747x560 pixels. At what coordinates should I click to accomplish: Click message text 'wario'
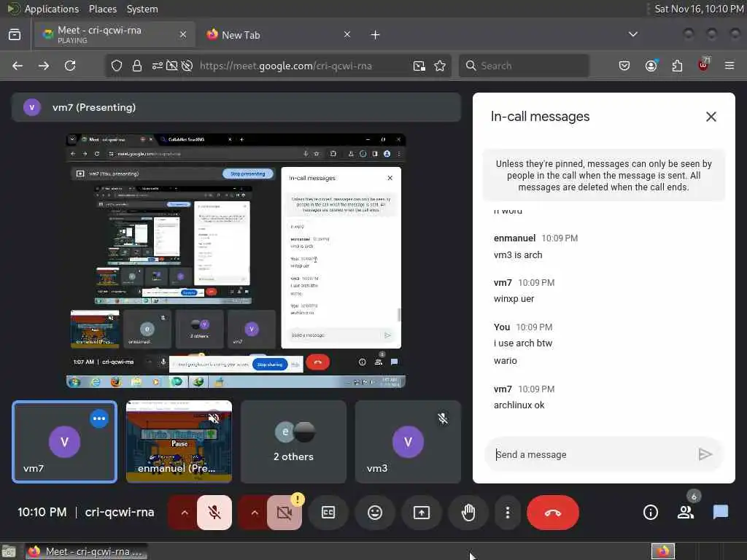click(x=505, y=360)
